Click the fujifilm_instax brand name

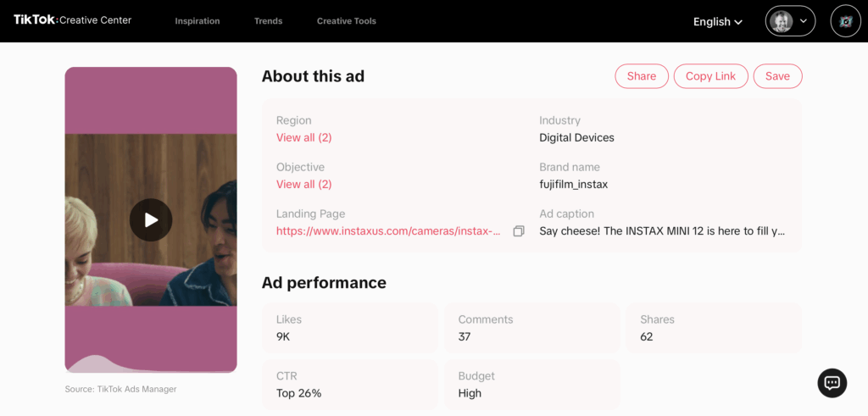574,184
